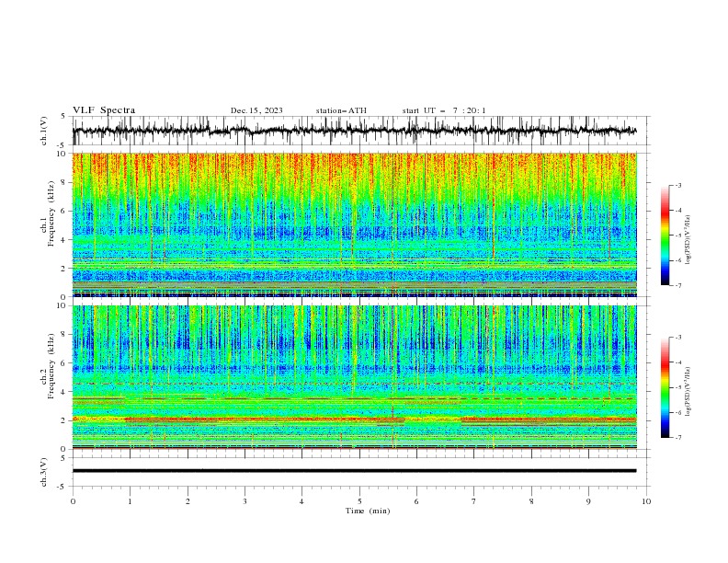
Task: Click the ch.1 PSD color scale bar
Action: pos(665,236)
